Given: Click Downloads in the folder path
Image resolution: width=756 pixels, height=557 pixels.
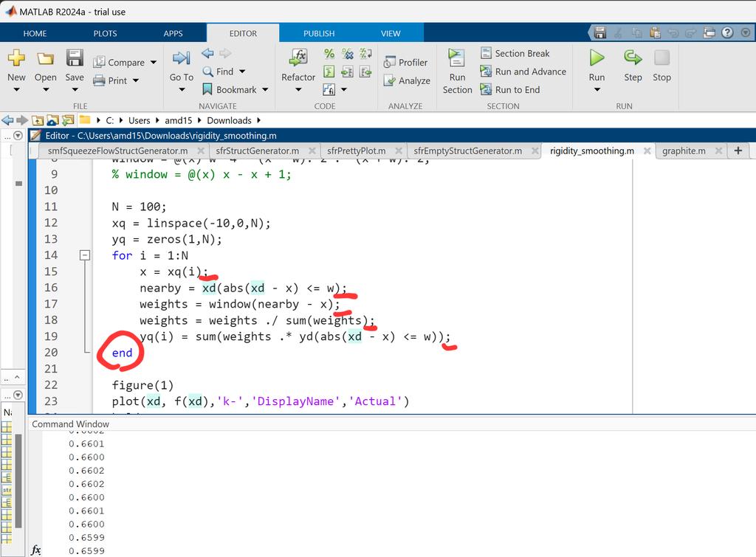Looking at the screenshot, I should tap(229, 120).
